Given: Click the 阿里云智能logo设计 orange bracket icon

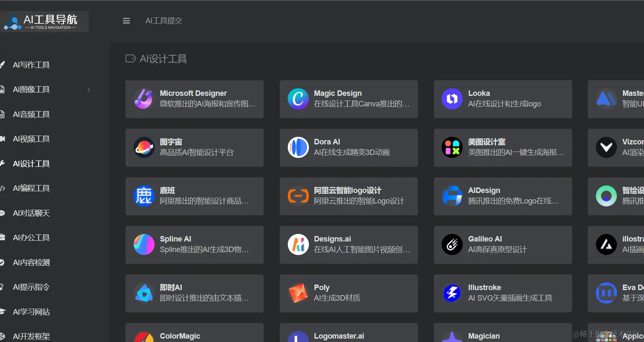Looking at the screenshot, I should click(x=298, y=196).
